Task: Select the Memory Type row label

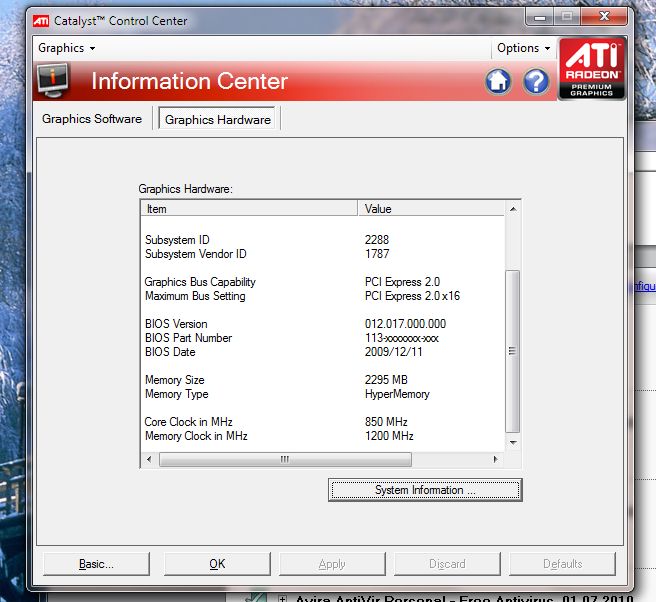Action: tap(177, 394)
